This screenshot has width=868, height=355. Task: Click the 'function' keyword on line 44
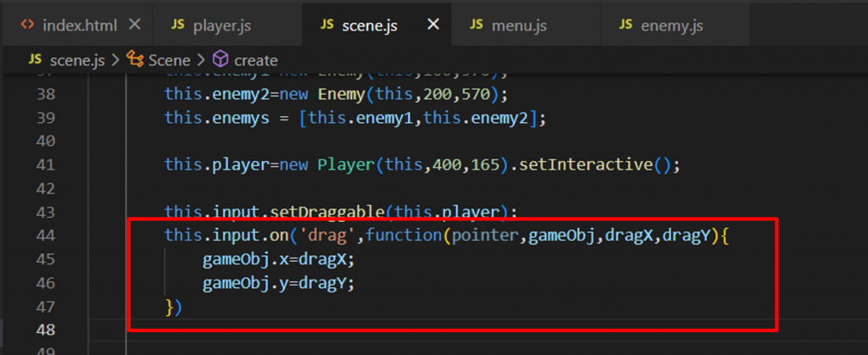(403, 236)
